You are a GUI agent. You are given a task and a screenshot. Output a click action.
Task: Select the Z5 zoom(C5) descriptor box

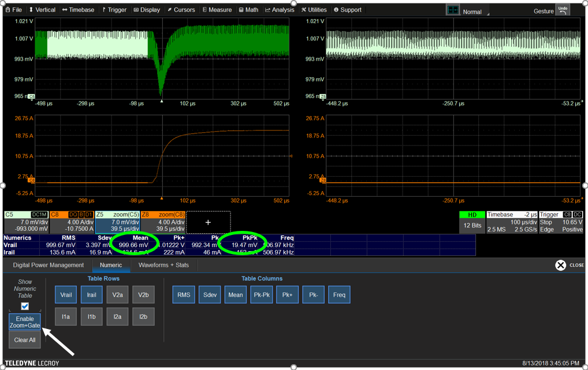click(117, 222)
